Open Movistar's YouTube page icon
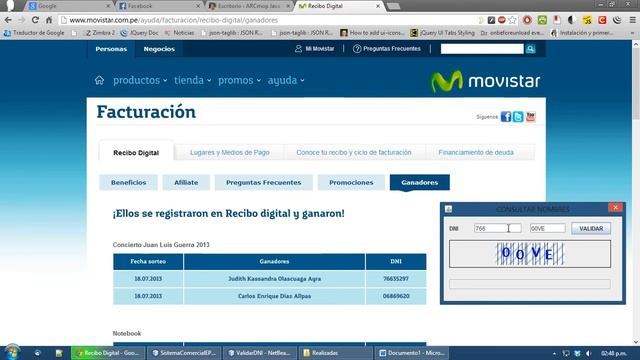640x360 pixels. pos(530,117)
